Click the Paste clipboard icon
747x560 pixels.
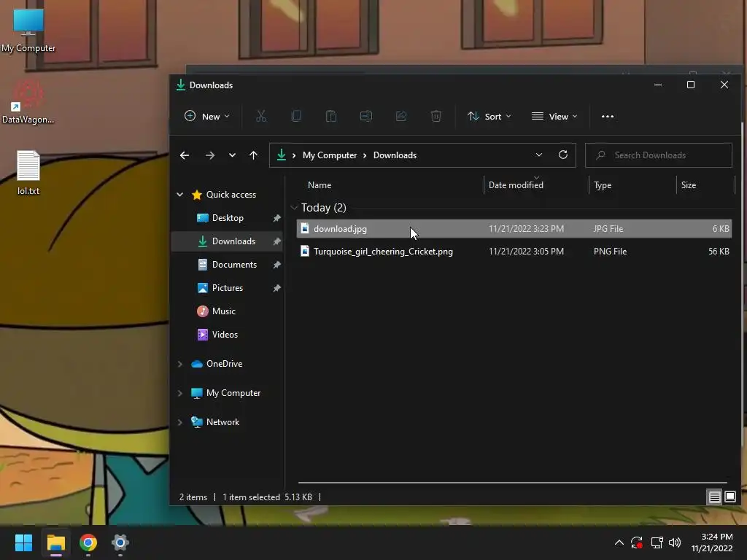coord(330,116)
